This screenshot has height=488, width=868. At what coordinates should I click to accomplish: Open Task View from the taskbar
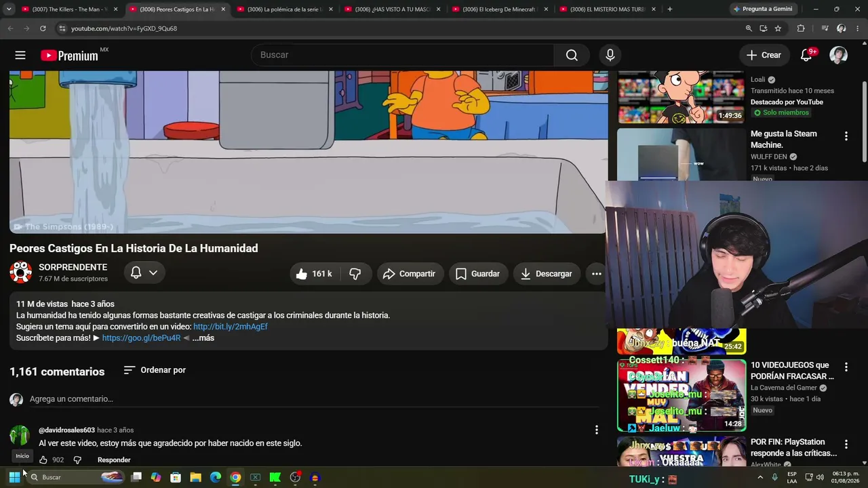click(136, 477)
